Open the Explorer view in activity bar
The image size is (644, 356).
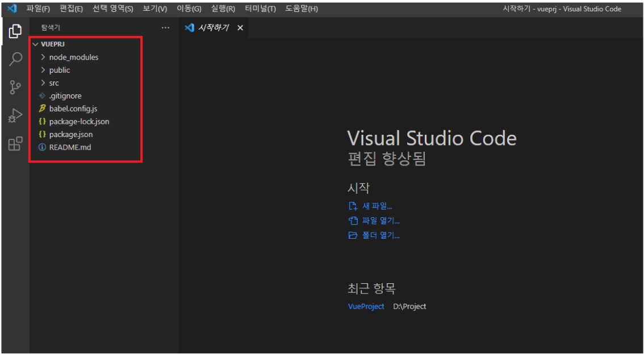(15, 32)
